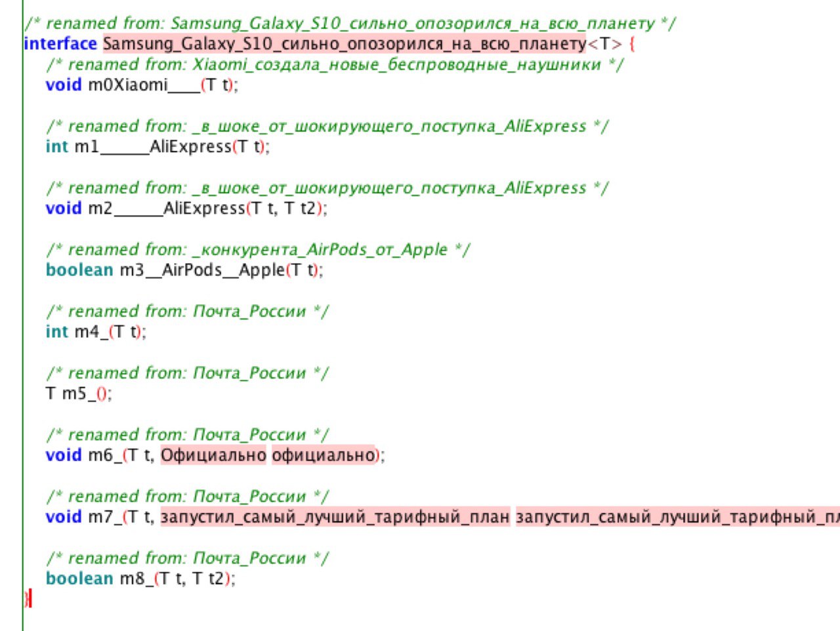Click the AliExpress comment above method m1
The image size is (840, 631).
click(327, 126)
